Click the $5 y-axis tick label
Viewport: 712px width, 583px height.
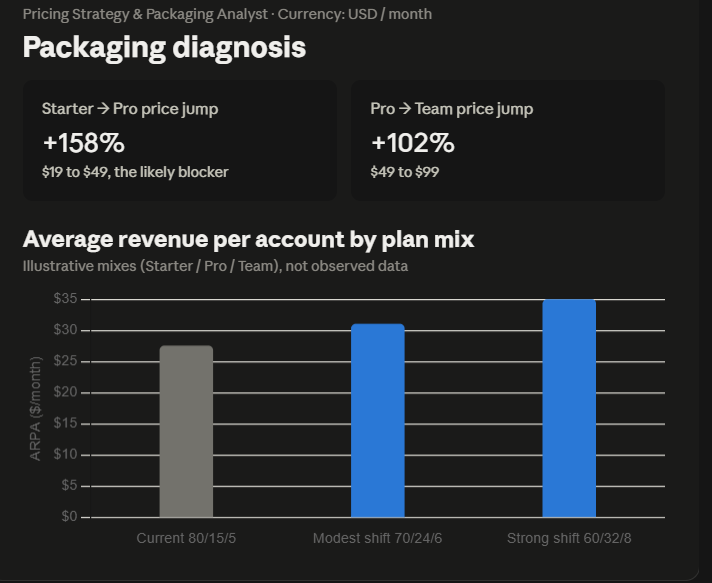[69, 485]
